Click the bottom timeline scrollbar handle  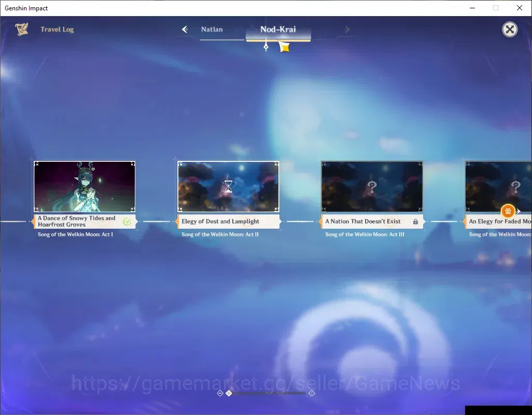pos(229,393)
